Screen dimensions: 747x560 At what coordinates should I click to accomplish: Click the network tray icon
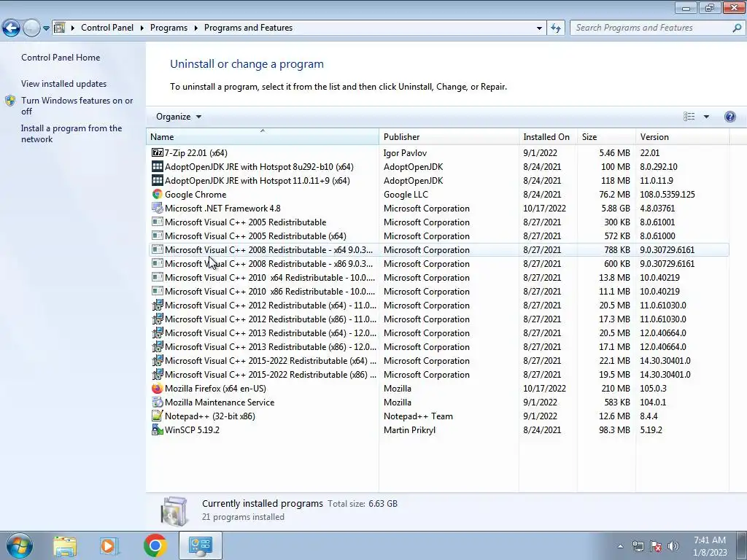pyautogui.click(x=638, y=546)
